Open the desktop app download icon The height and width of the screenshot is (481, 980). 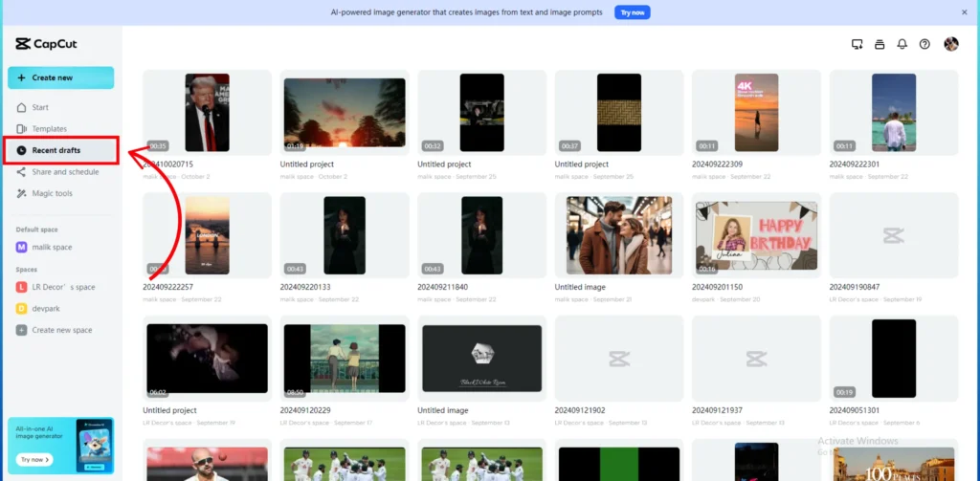pyautogui.click(x=857, y=44)
